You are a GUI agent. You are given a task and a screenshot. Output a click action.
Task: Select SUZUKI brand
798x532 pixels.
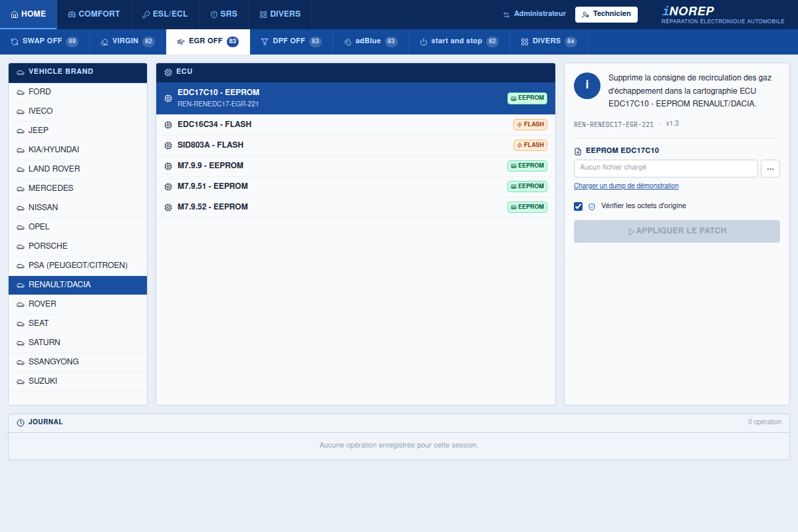tap(78, 382)
